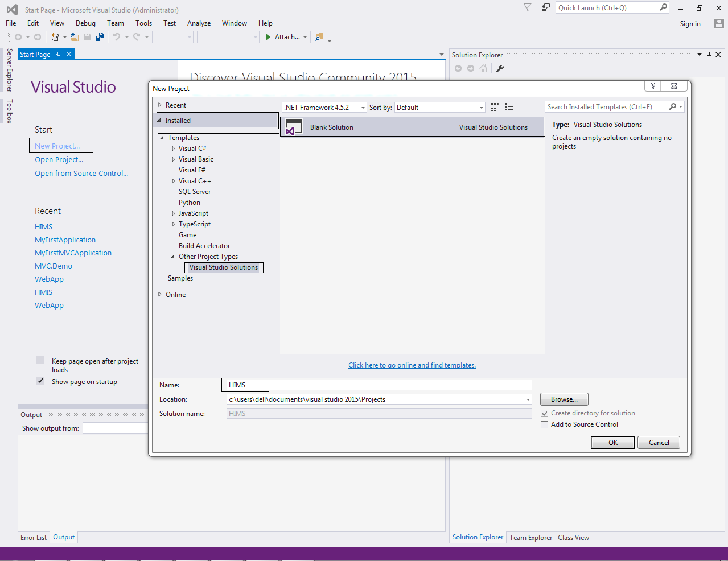Image resolution: width=728 pixels, height=561 pixels.
Task: Click the Browse button for project location
Action: tap(564, 399)
